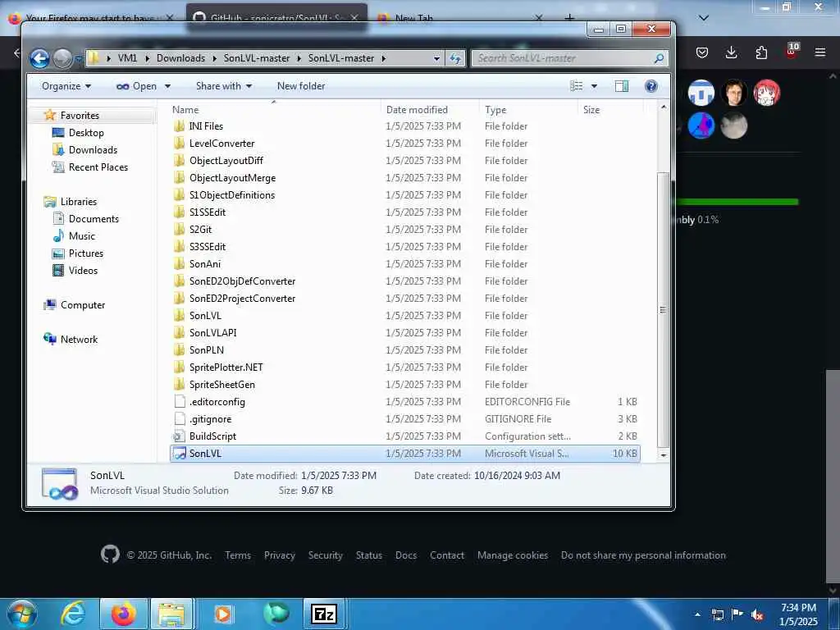Expand the arrow after the VM1 breadcrumb
Viewport: 840px width, 630px height.
point(147,58)
